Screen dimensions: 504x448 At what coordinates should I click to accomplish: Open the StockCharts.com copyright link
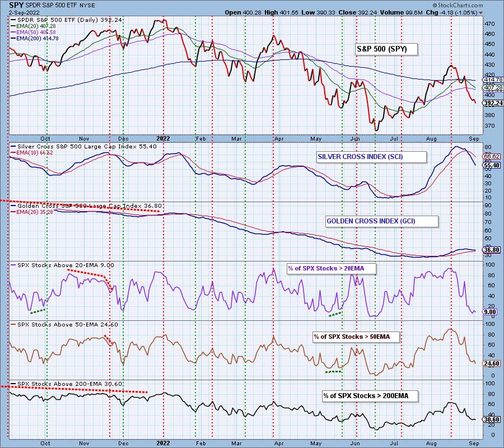coord(458,5)
